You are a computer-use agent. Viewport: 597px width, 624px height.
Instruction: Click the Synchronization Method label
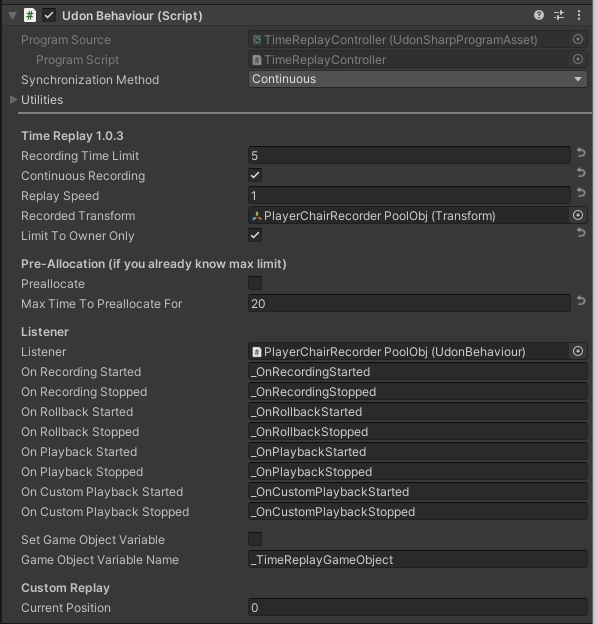pyautogui.click(x=90, y=80)
